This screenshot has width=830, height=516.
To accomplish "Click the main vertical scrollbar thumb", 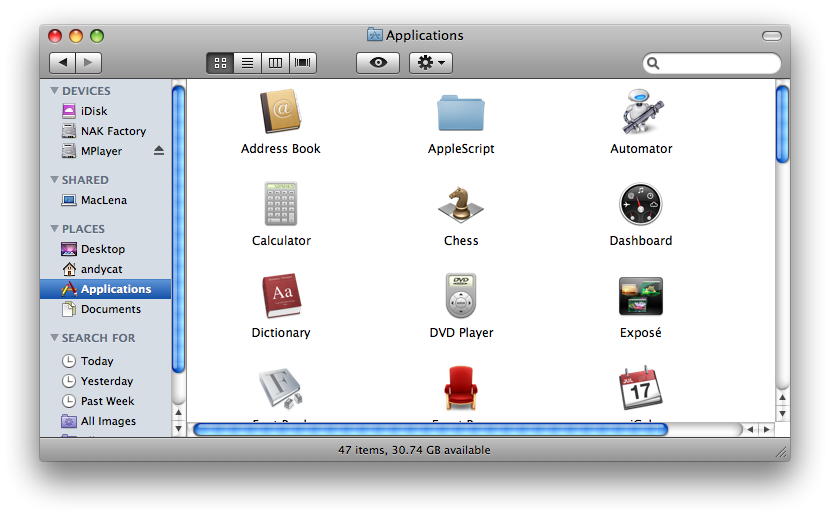I will click(x=782, y=124).
